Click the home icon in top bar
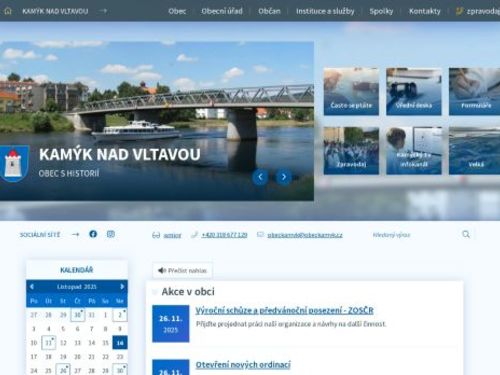This screenshot has width=500, height=375. [8, 11]
